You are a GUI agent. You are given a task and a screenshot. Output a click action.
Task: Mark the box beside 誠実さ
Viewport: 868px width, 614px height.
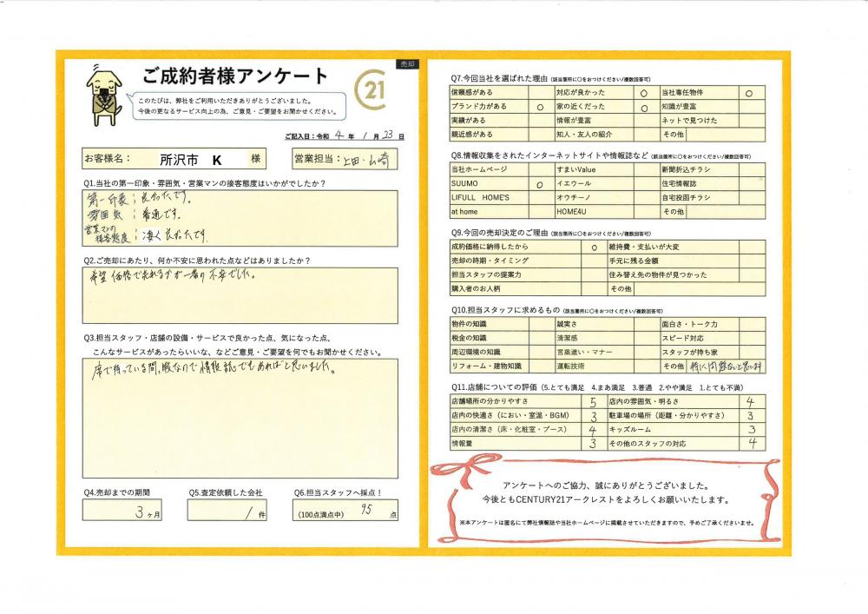click(x=647, y=324)
